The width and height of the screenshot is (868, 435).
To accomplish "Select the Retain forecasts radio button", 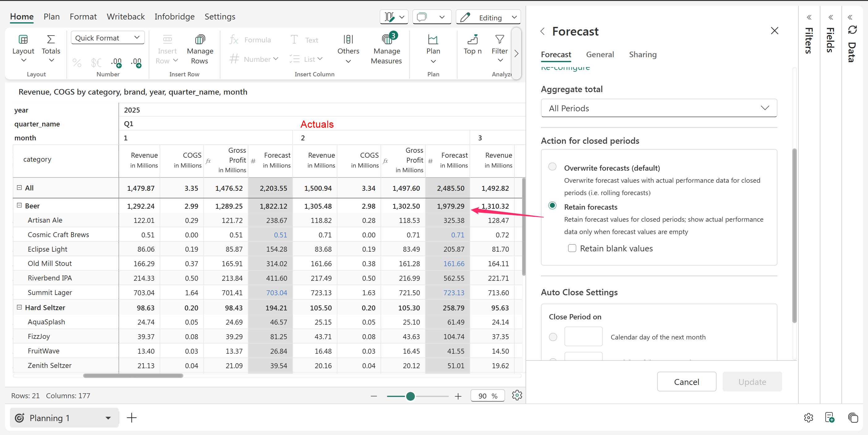I will [x=552, y=206].
